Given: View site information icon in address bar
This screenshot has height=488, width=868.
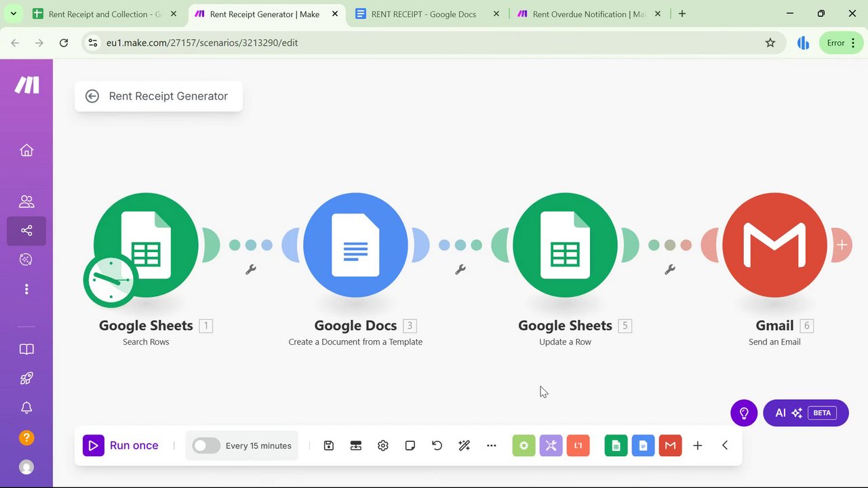Looking at the screenshot, I should pos(93,43).
